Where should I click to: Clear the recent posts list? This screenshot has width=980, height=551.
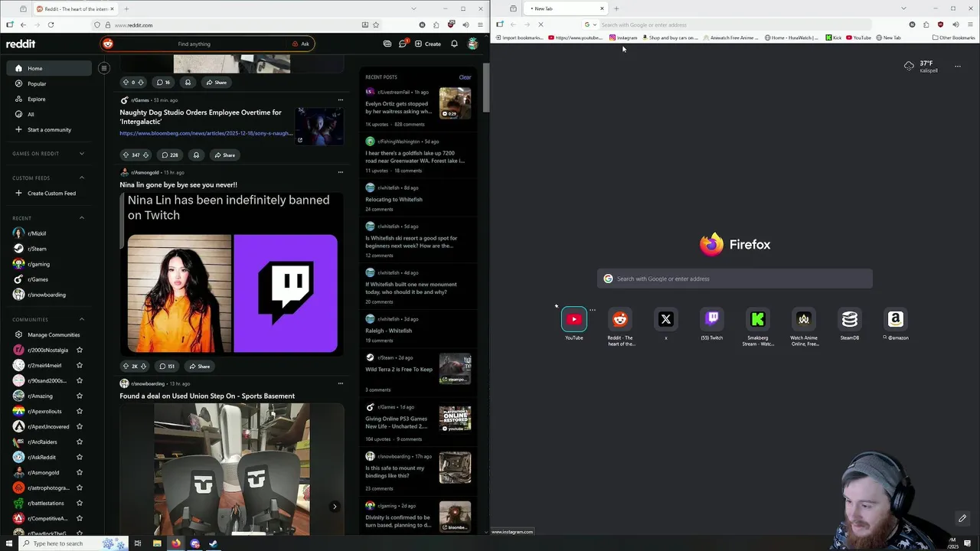pyautogui.click(x=465, y=77)
